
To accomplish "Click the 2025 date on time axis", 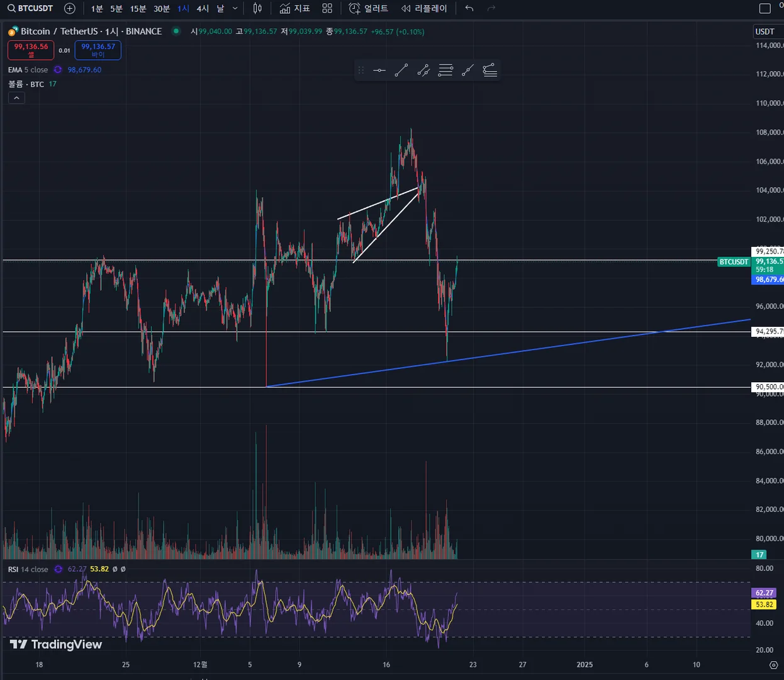I will [x=585, y=664].
